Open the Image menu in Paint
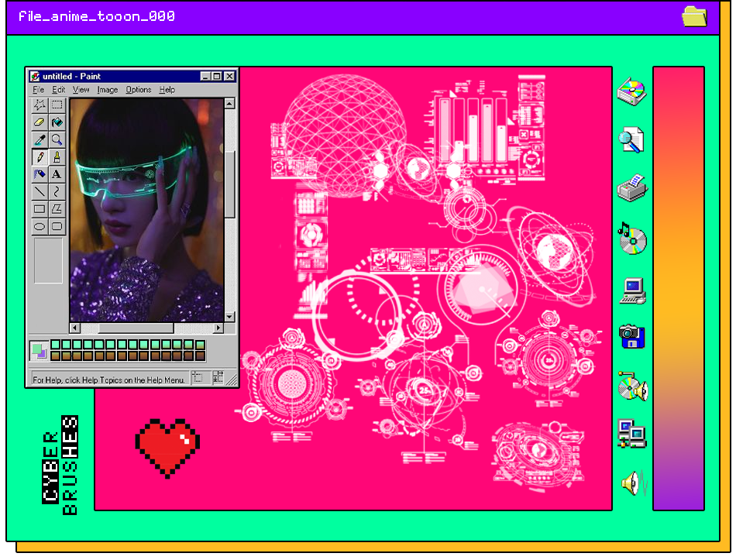Viewport: 736px width, 560px height. pyautogui.click(x=108, y=89)
